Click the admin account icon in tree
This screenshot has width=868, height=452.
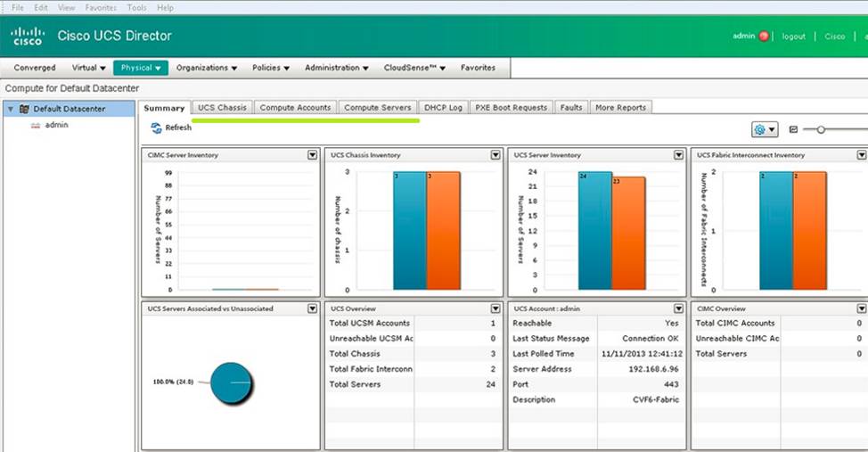36,126
